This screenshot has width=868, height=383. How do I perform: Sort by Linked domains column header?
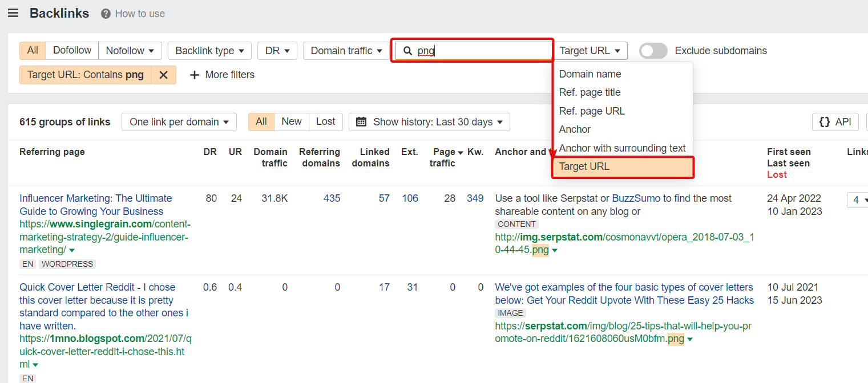pyautogui.click(x=371, y=157)
